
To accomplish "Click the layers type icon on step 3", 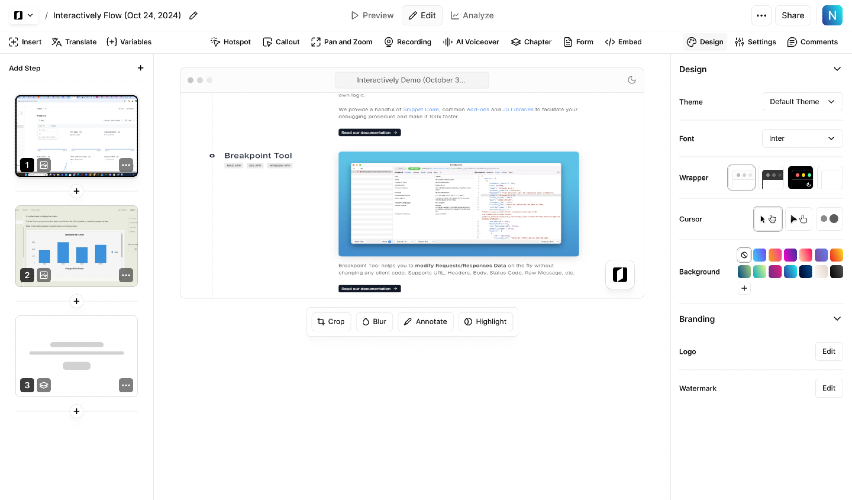I will [44, 385].
